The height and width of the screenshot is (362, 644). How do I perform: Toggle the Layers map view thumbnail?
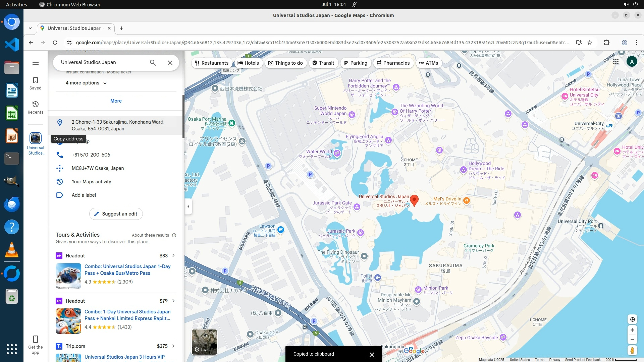(204, 342)
